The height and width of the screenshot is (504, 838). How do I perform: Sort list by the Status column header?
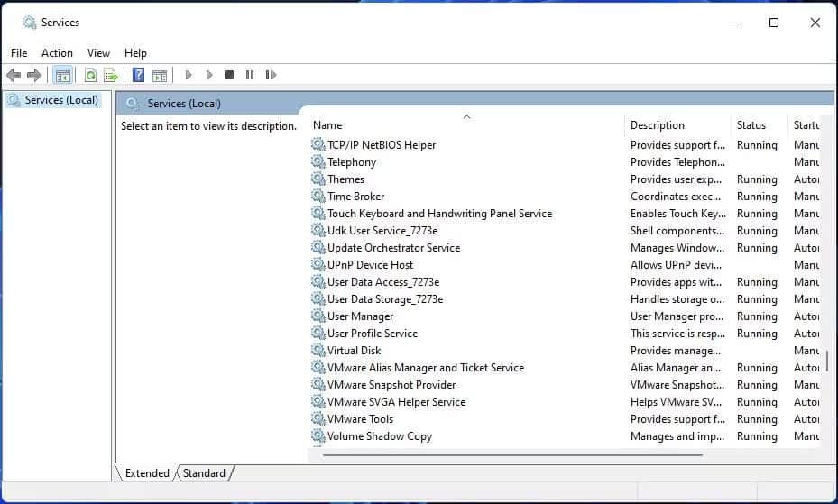pyautogui.click(x=751, y=125)
